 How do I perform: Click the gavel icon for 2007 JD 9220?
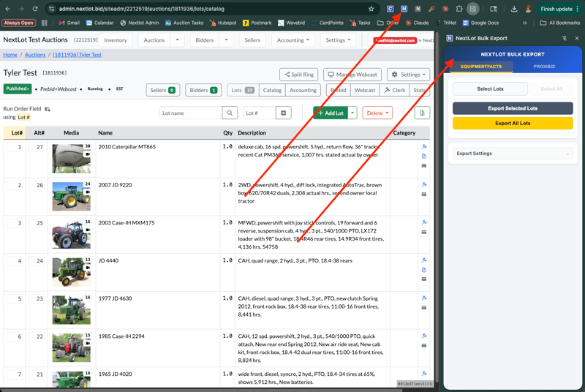(424, 184)
